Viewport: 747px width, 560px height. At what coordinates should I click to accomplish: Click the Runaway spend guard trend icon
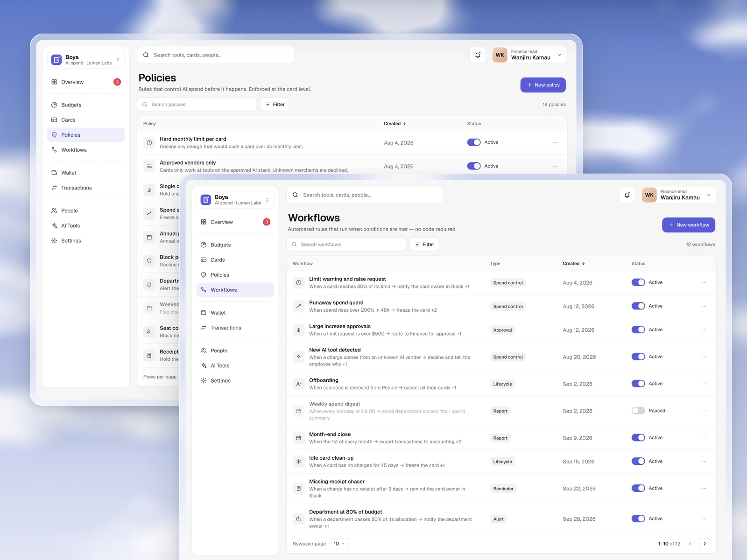[299, 306]
